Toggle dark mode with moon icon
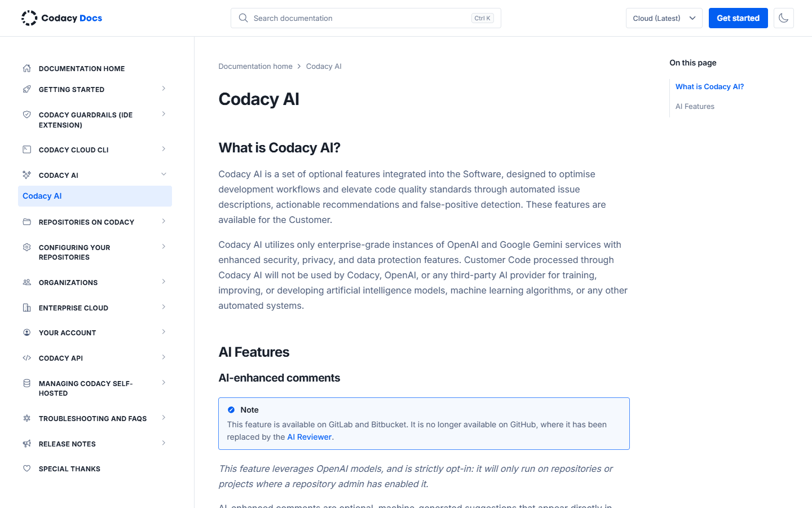Image resolution: width=812 pixels, height=508 pixels. [x=783, y=18]
